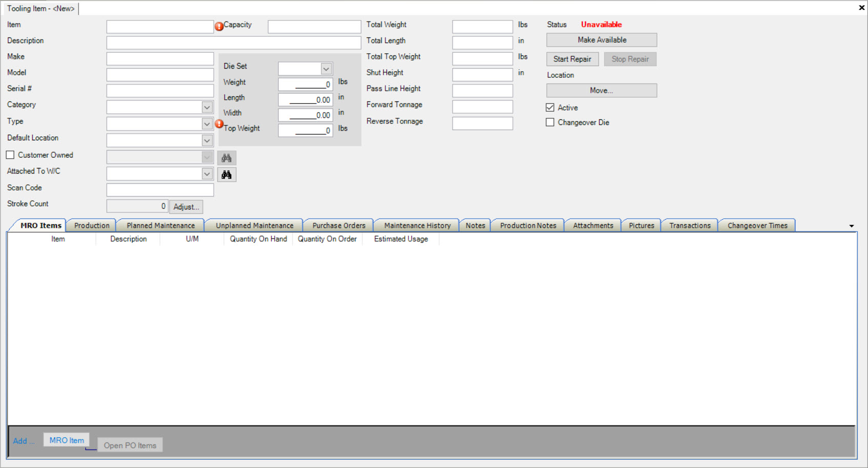Open the Attached To W/C dropdown

point(207,174)
